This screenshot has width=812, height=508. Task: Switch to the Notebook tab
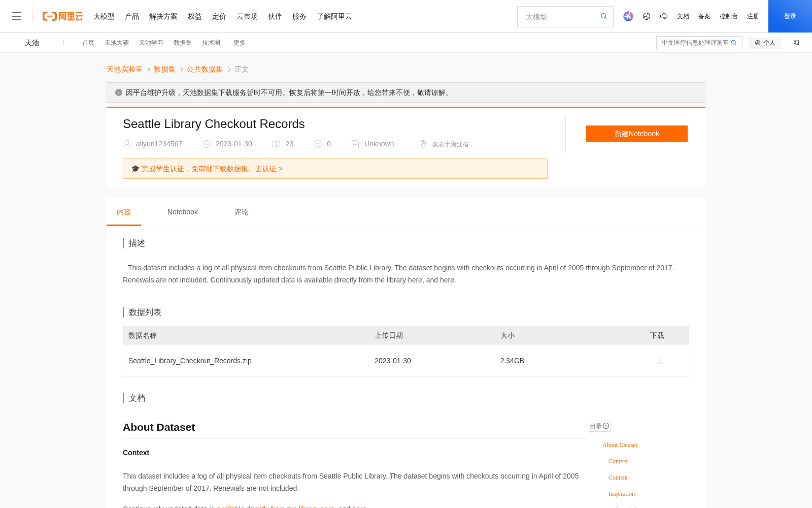coord(183,212)
